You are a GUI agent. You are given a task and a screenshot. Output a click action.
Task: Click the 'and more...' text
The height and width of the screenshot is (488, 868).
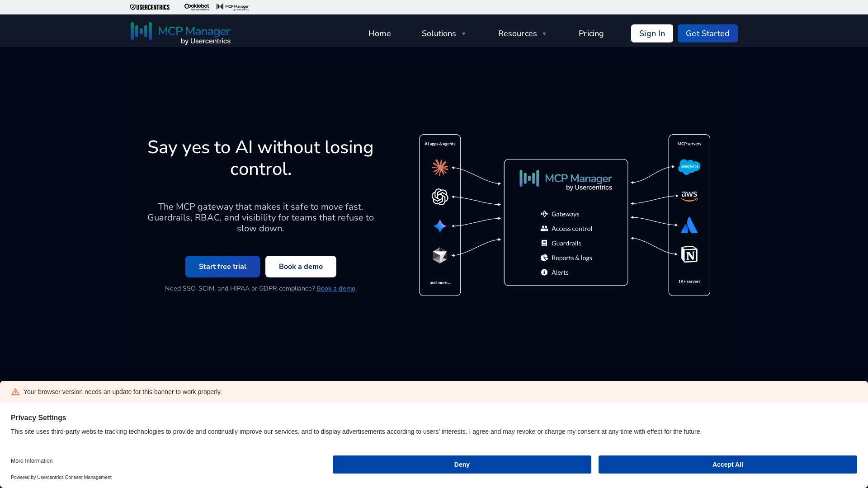click(440, 283)
